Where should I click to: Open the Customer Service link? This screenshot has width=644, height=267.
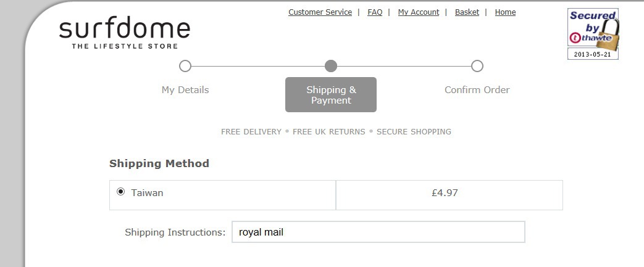point(320,12)
